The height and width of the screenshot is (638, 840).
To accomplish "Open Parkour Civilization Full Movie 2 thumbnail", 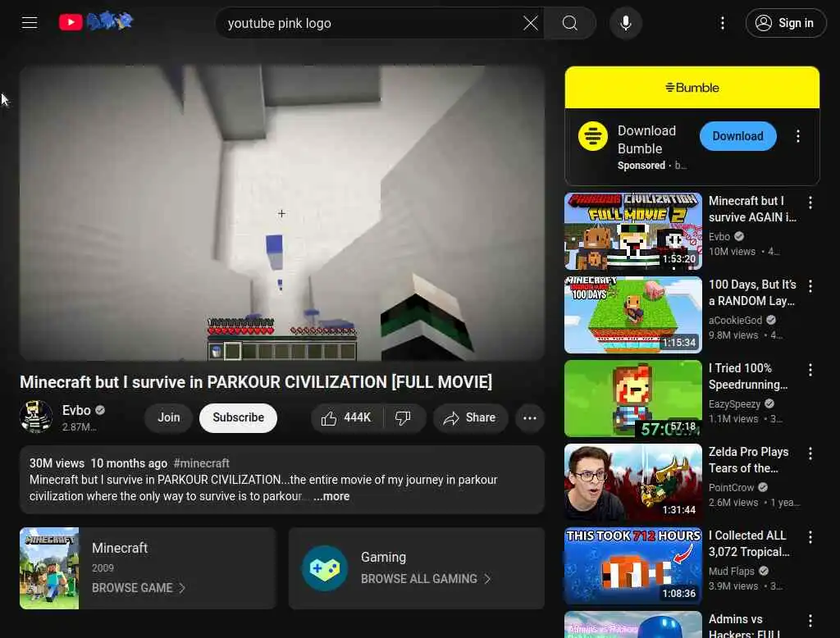I will tap(632, 231).
